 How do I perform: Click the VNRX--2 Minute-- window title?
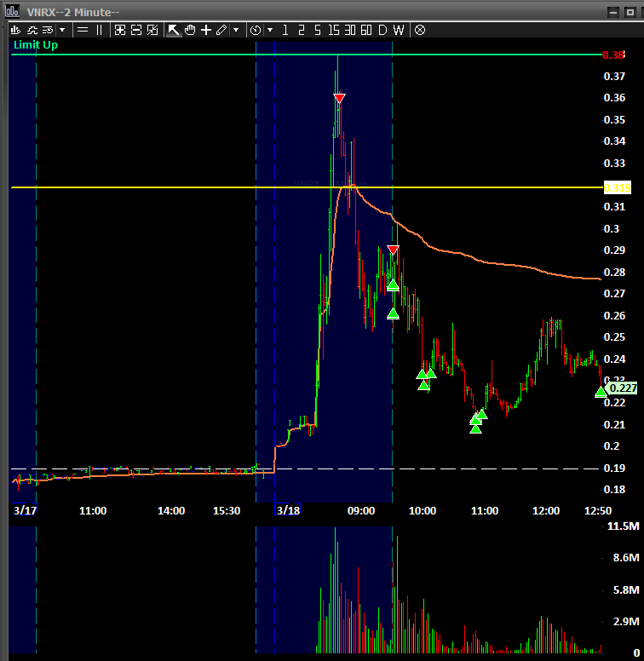click(x=73, y=12)
